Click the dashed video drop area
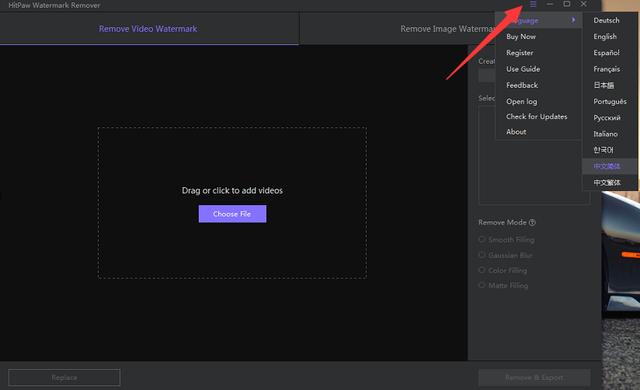 pyautogui.click(x=232, y=203)
